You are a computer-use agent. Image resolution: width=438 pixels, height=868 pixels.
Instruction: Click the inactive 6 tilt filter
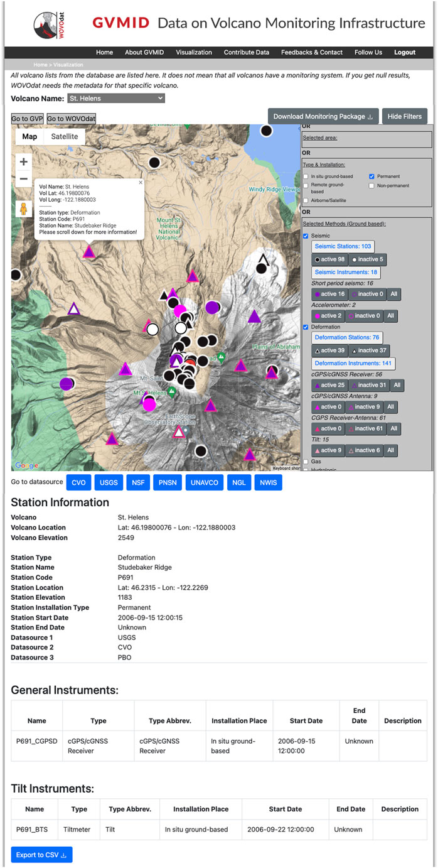[364, 451]
